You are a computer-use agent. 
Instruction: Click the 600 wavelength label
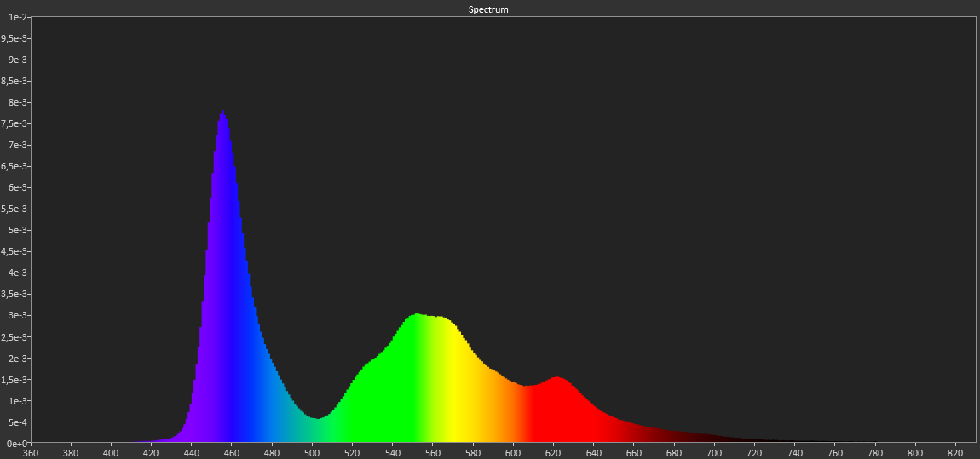(513, 452)
